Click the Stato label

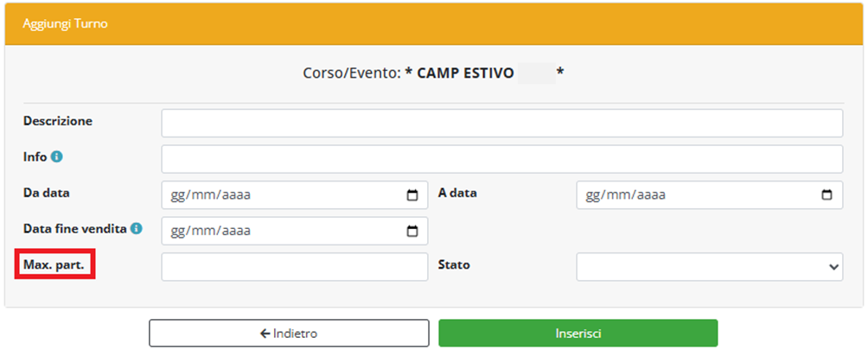[454, 265]
